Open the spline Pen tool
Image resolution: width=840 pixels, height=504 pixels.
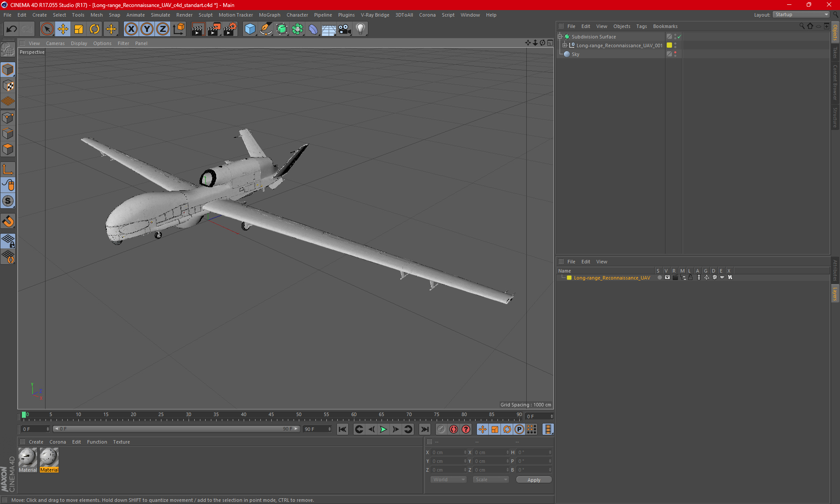pos(266,29)
